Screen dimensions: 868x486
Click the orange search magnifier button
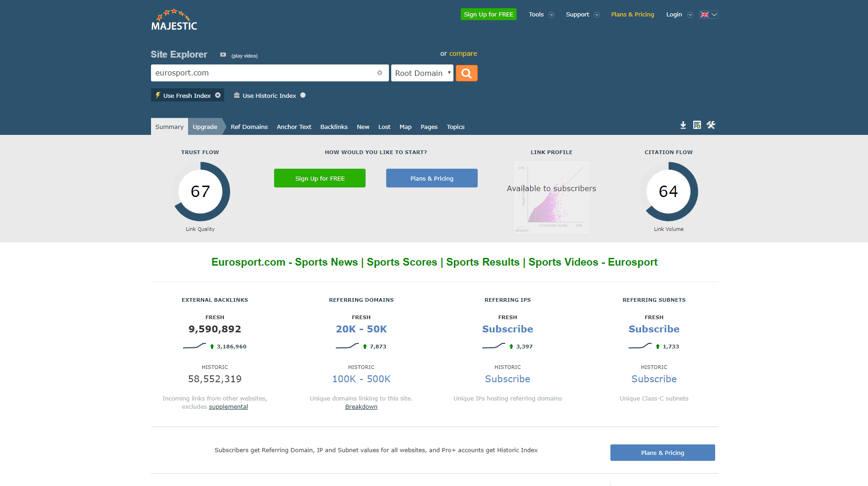coord(466,73)
